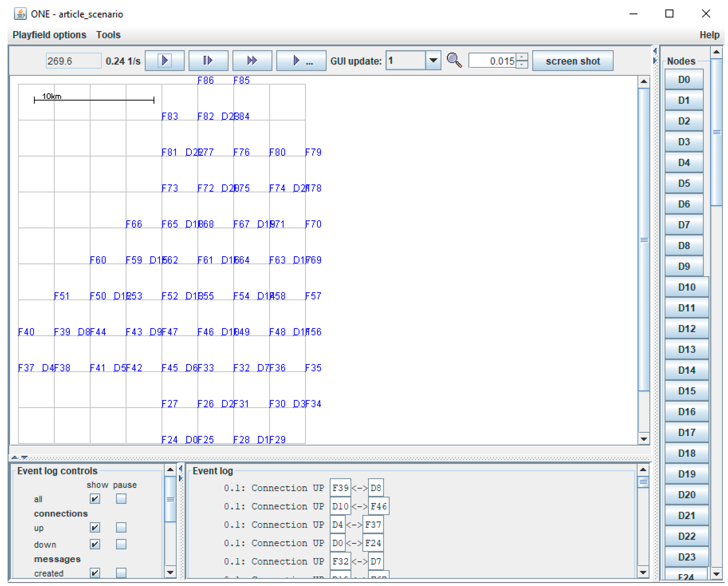The image size is (728, 586).
Task: Open the Tools menu
Action: pyautogui.click(x=108, y=35)
